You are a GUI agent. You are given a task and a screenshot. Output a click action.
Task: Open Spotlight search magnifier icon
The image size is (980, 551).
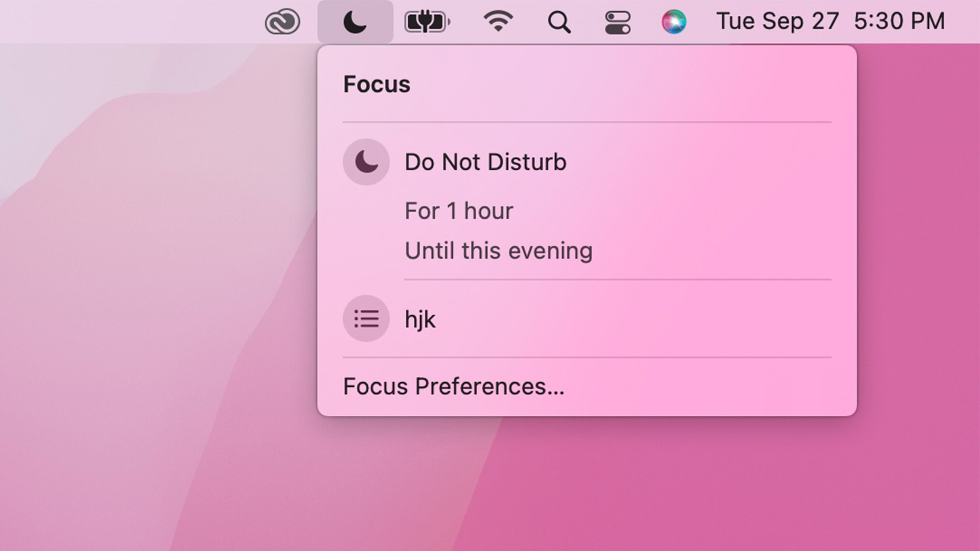[x=559, y=22]
